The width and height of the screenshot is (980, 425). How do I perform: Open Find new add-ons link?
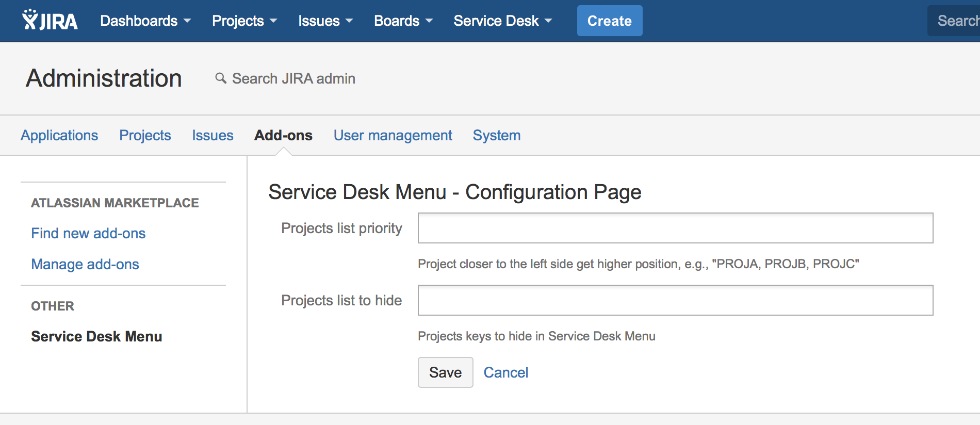click(88, 233)
